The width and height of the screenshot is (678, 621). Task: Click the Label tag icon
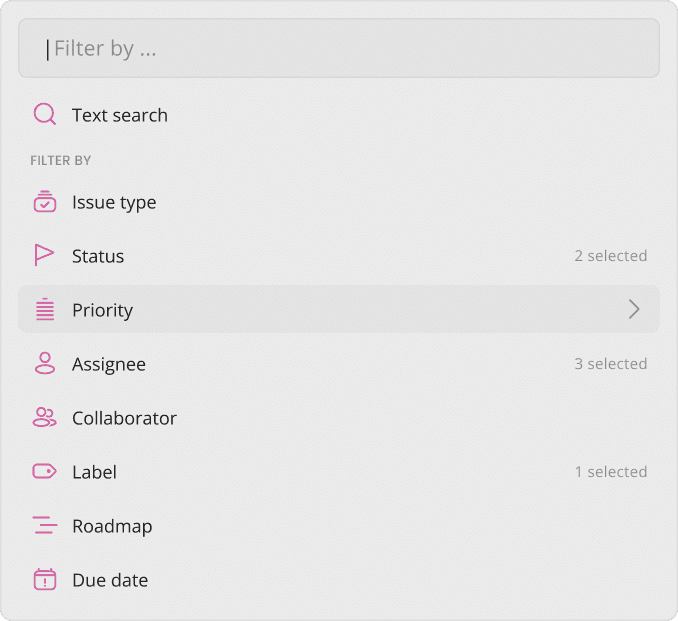click(45, 471)
